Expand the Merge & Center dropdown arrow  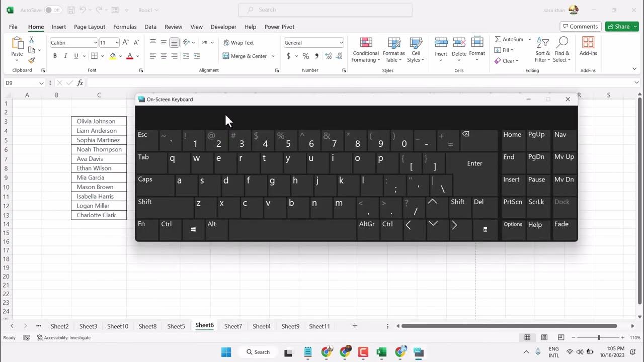pos(273,56)
